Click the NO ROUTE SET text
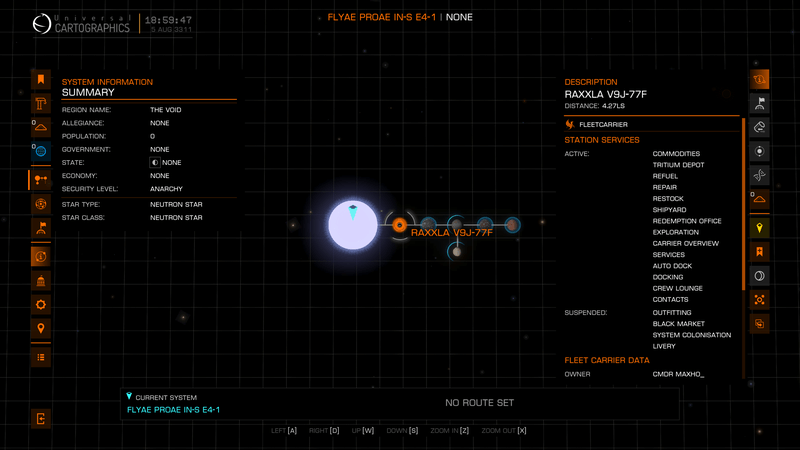Screen dimensions: 800x450 [x=480, y=403]
